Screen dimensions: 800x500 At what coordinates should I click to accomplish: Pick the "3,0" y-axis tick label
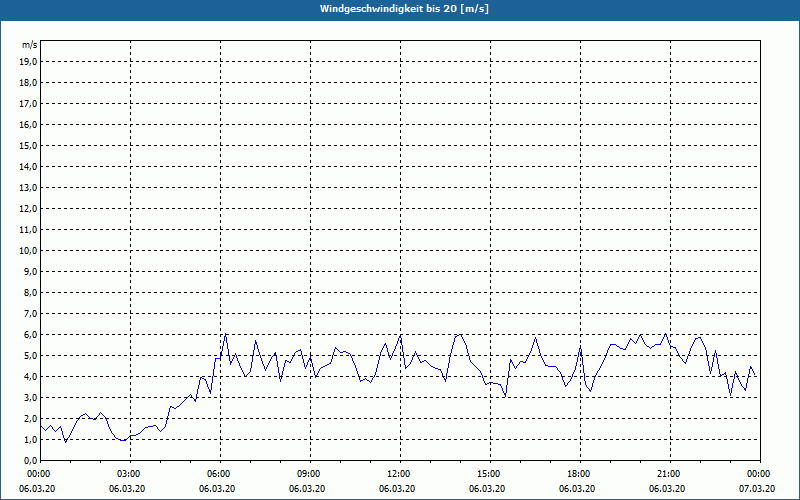point(30,397)
